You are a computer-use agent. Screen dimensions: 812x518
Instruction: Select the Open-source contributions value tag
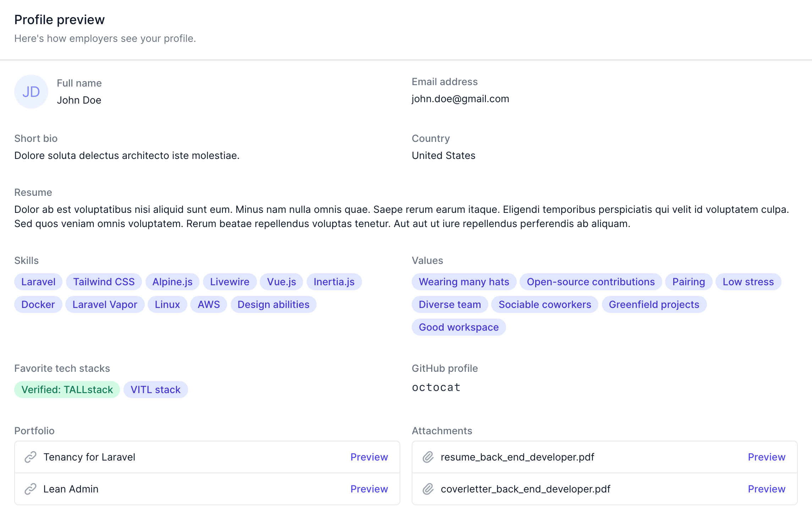tap(591, 282)
